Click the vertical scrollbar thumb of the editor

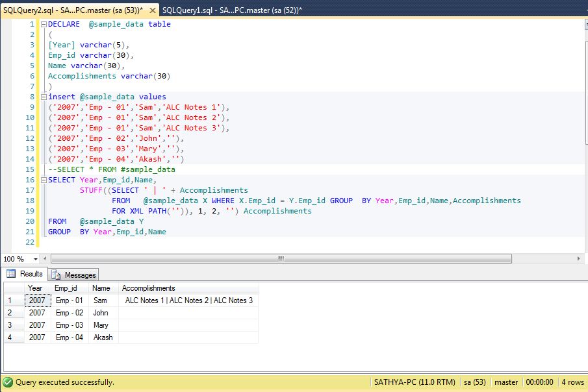586,92
